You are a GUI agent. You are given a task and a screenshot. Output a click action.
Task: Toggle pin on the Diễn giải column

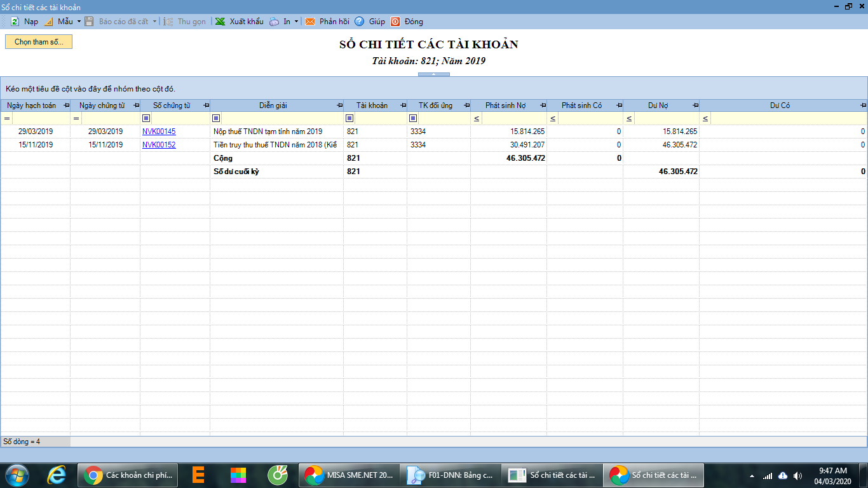[339, 105]
